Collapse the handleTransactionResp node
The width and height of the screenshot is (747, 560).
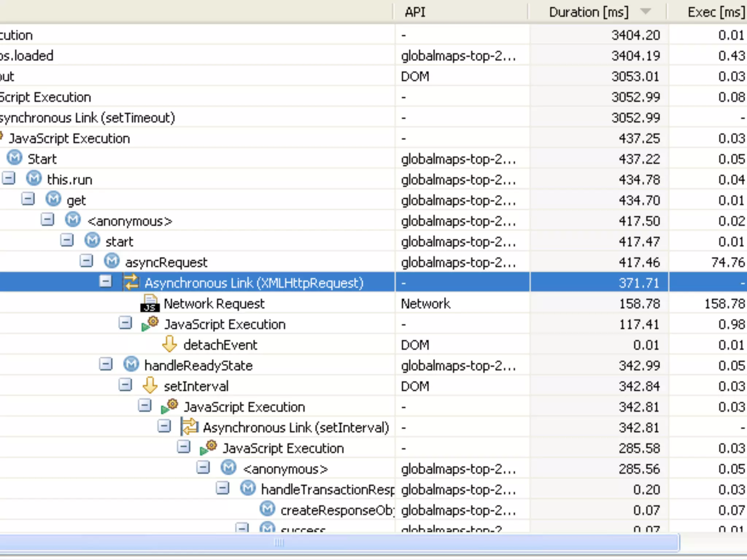tap(222, 488)
